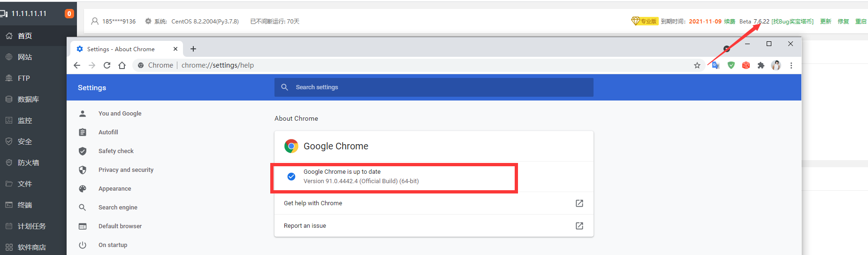
Task: Open Privacy and security settings
Action: 126,170
